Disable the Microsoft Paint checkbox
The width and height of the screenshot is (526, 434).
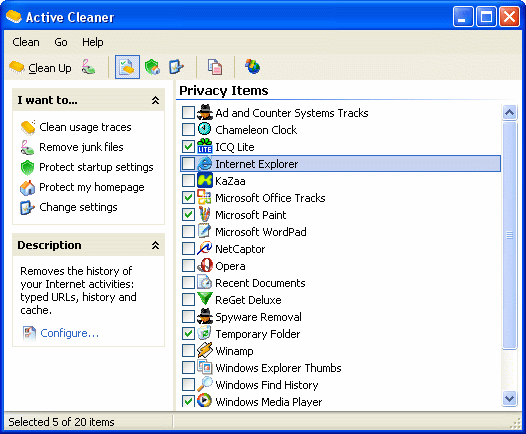click(188, 215)
